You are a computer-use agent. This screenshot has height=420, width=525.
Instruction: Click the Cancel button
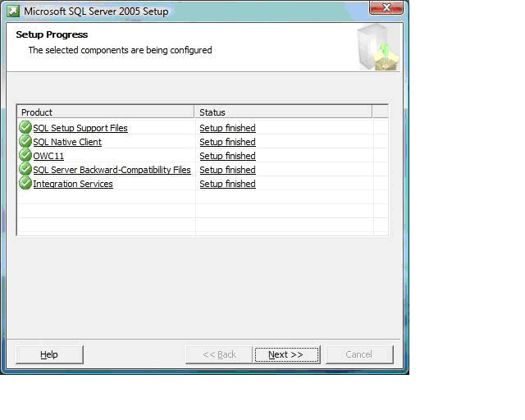click(x=359, y=354)
